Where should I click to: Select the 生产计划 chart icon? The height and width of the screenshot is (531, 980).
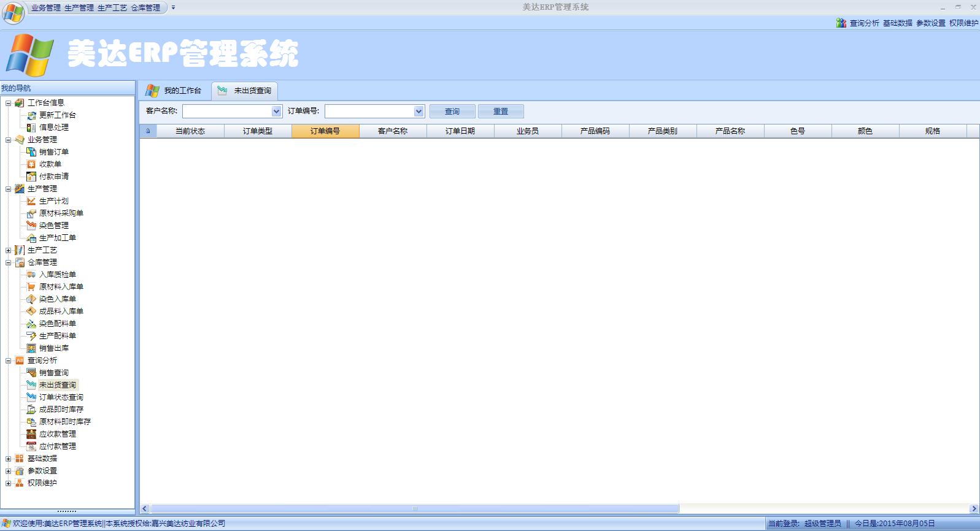[31, 201]
